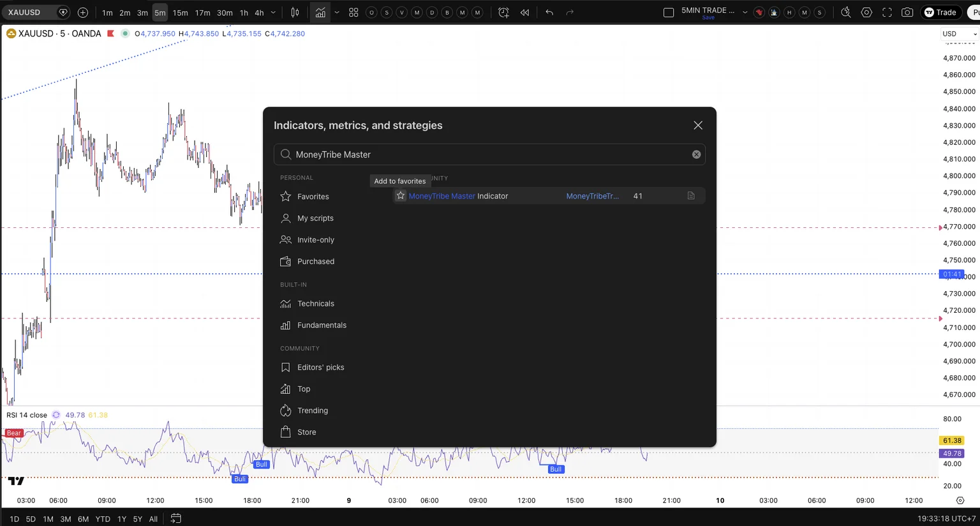Switch to the 1 minute timeframe
Image resolution: width=980 pixels, height=526 pixels.
(107, 12)
